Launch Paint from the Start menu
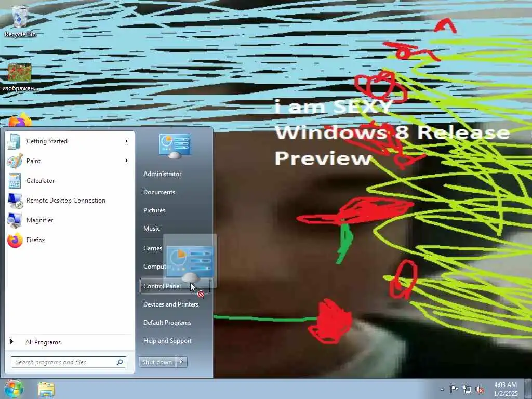 (70, 161)
